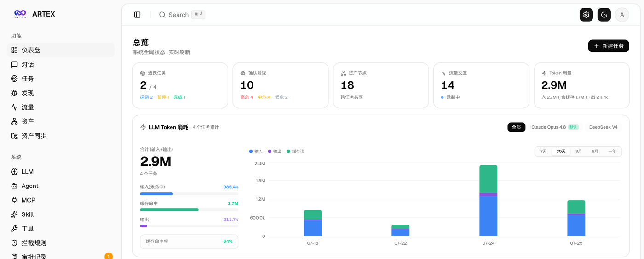The height and width of the screenshot is (259, 644).
Task: Click the 输出 purple progress bar
Action: [189, 226]
